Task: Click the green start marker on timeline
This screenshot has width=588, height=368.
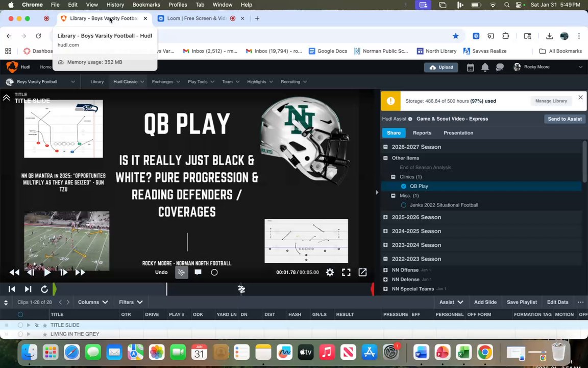Action: tap(55, 289)
